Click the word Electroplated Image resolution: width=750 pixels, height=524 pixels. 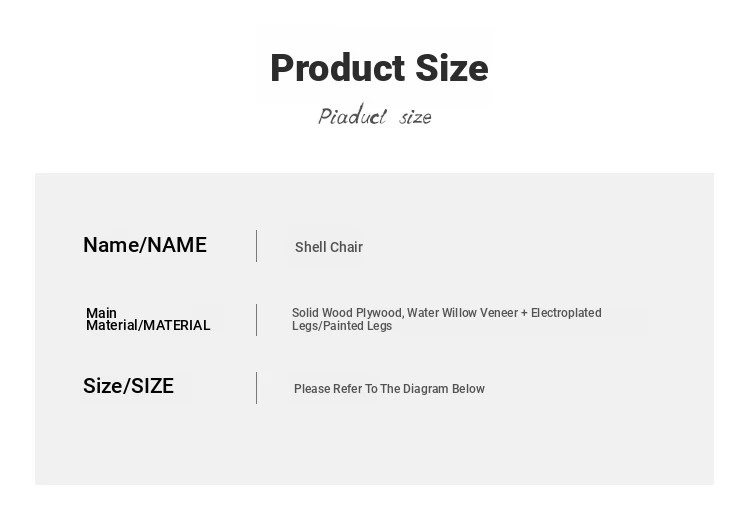566,313
